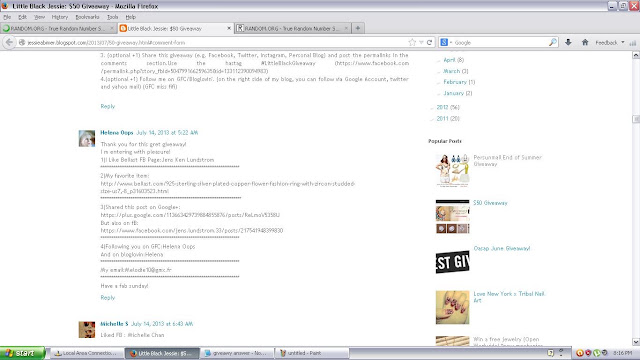Click the $50 Giveaway post thumbnail
Viewport: 640px width, 360px height.
coord(452,216)
